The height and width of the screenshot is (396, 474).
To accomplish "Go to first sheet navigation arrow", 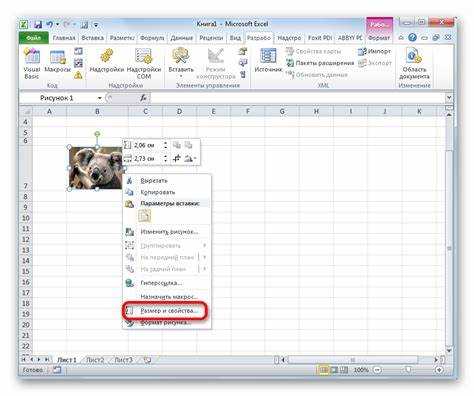I will [24, 360].
